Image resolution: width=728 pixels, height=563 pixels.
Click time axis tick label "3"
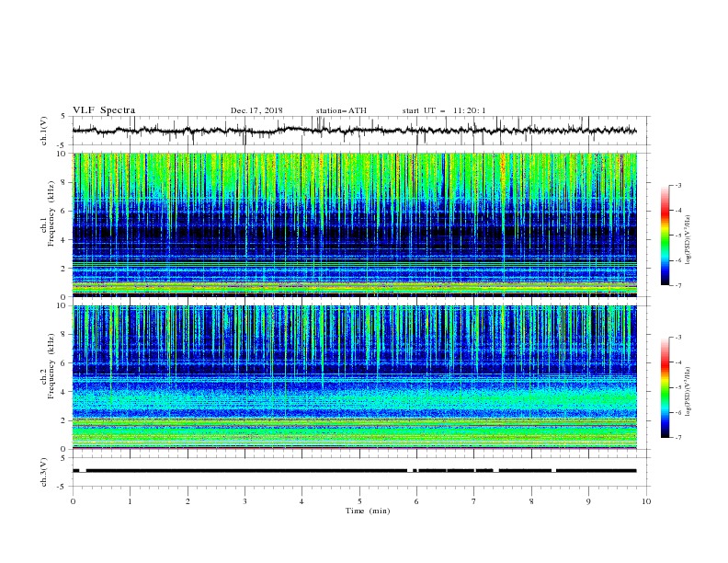point(245,501)
